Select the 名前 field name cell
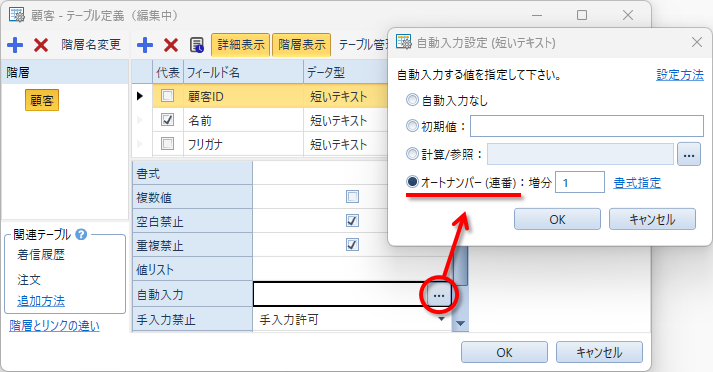713x372 pixels. tap(243, 120)
